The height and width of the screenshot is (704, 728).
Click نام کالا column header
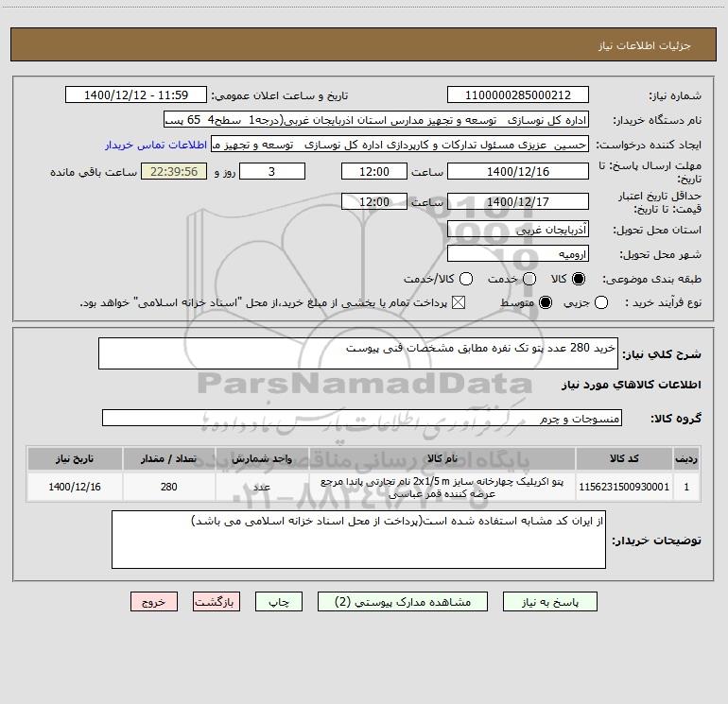pyautogui.click(x=442, y=458)
